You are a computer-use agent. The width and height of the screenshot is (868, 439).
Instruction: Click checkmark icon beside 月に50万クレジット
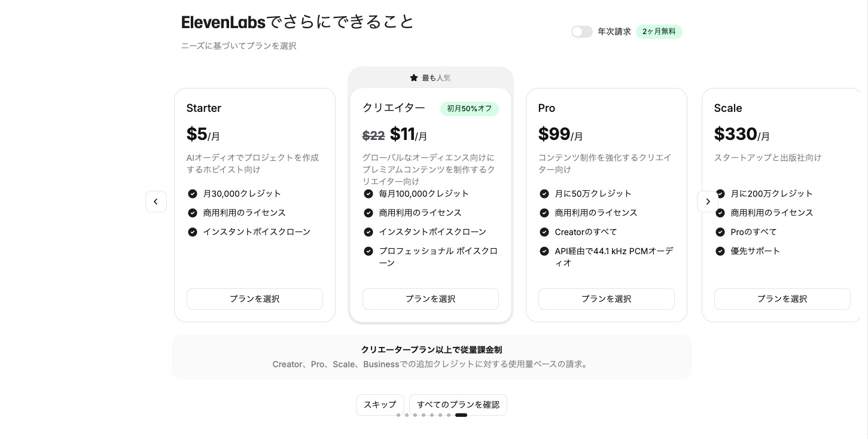(x=544, y=194)
